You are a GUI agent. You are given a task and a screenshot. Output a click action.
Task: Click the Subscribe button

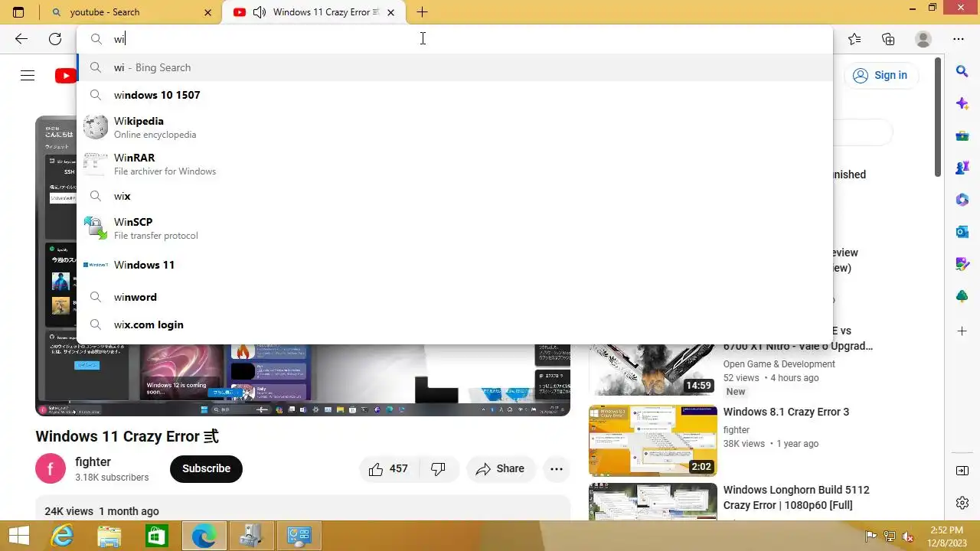[x=206, y=468]
